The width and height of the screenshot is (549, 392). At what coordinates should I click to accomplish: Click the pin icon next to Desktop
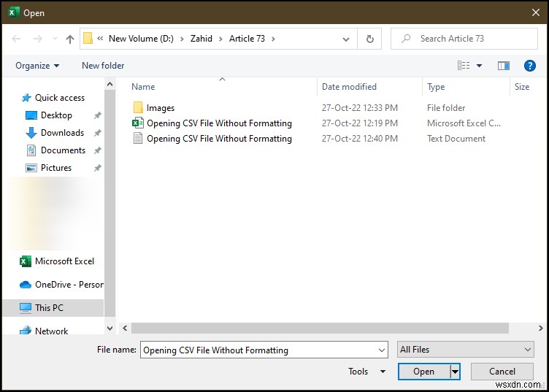coord(98,115)
